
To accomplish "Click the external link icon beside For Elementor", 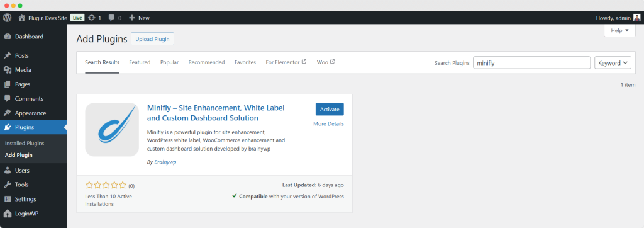I will click(x=304, y=62).
